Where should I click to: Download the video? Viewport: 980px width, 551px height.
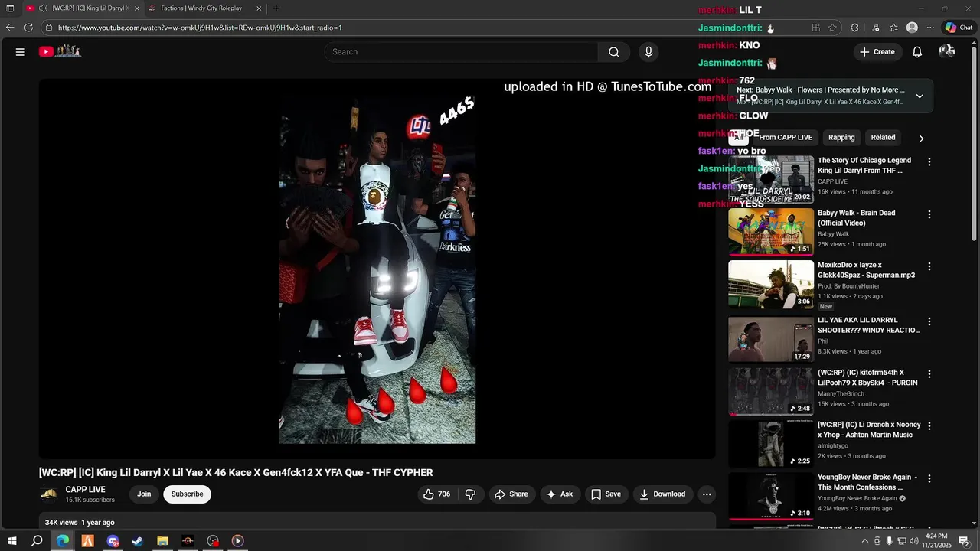point(663,494)
